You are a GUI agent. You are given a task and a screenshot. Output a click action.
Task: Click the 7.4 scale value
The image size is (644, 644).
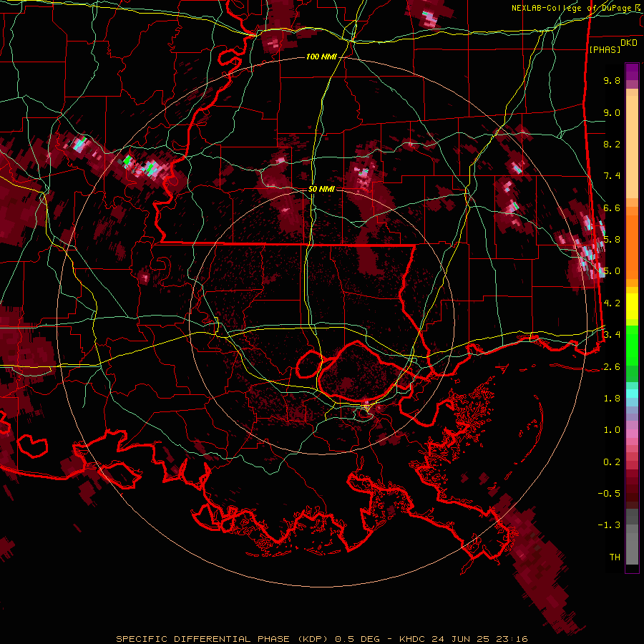pyautogui.click(x=612, y=176)
